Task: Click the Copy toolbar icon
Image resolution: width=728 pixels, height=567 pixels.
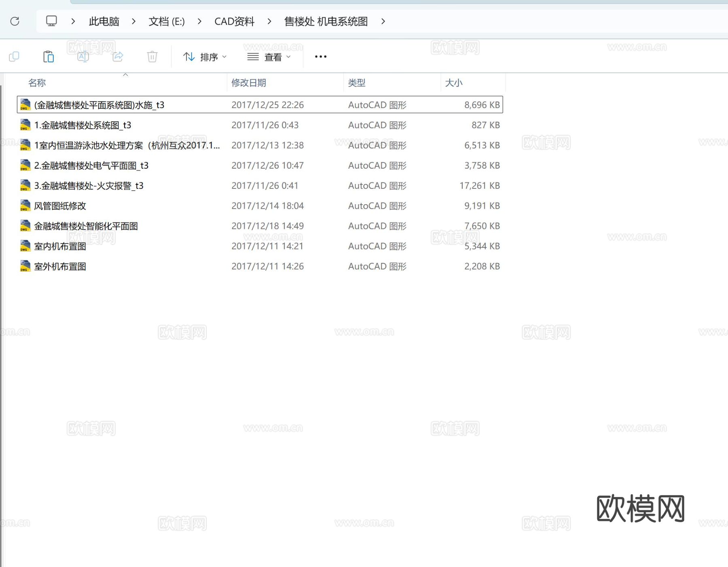Action: 14,57
